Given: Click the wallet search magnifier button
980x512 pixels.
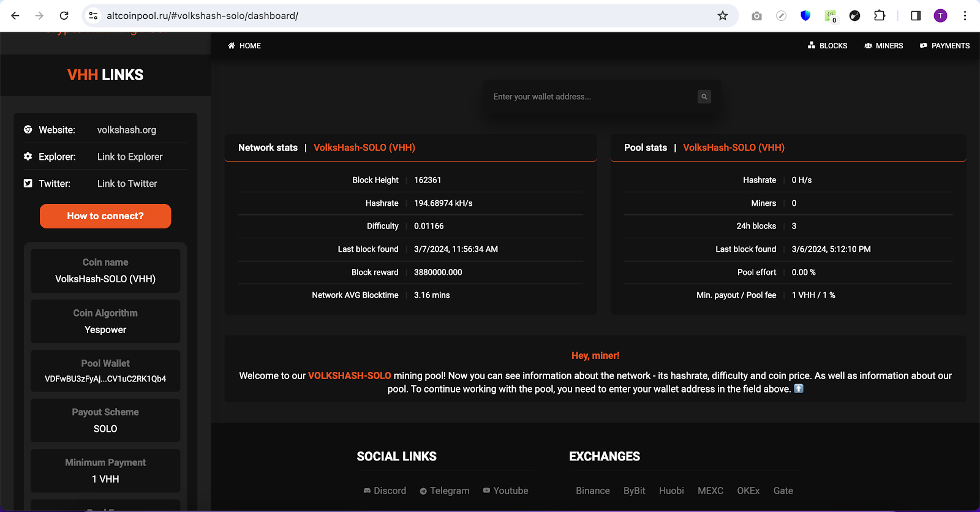Looking at the screenshot, I should (704, 97).
